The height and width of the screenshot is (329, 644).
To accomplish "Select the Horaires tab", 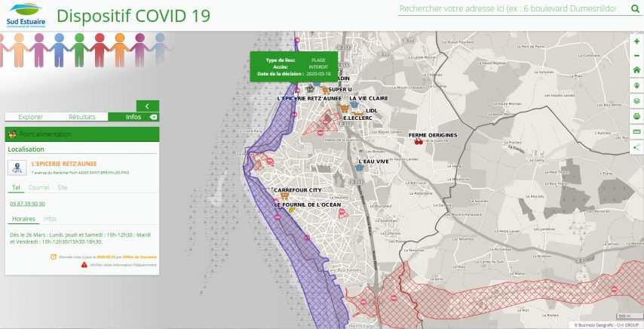I will click(23, 219).
